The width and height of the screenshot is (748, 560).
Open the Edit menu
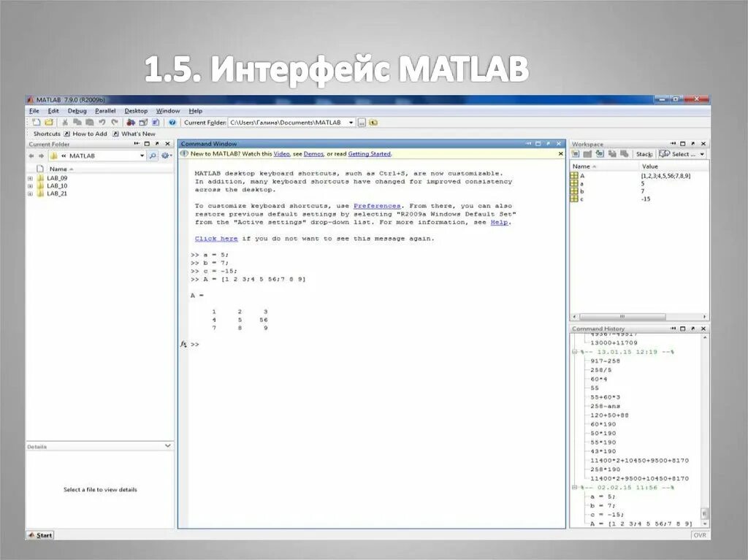53,111
